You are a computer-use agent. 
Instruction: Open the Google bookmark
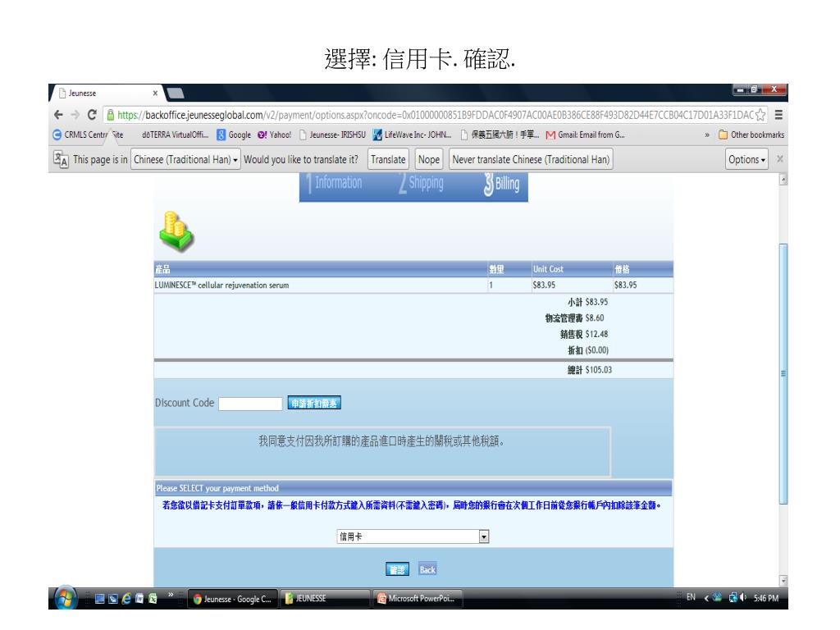[x=234, y=135]
